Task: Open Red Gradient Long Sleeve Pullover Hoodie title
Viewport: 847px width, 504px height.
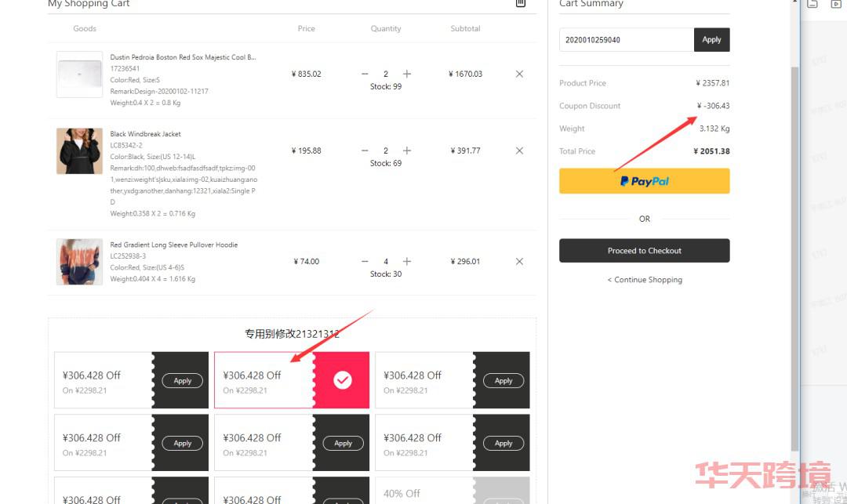Action: click(x=174, y=245)
